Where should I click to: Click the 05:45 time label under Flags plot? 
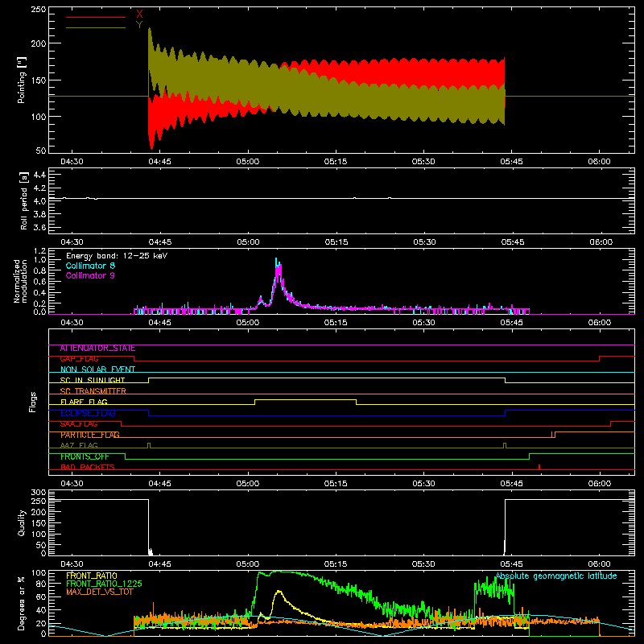click(512, 484)
